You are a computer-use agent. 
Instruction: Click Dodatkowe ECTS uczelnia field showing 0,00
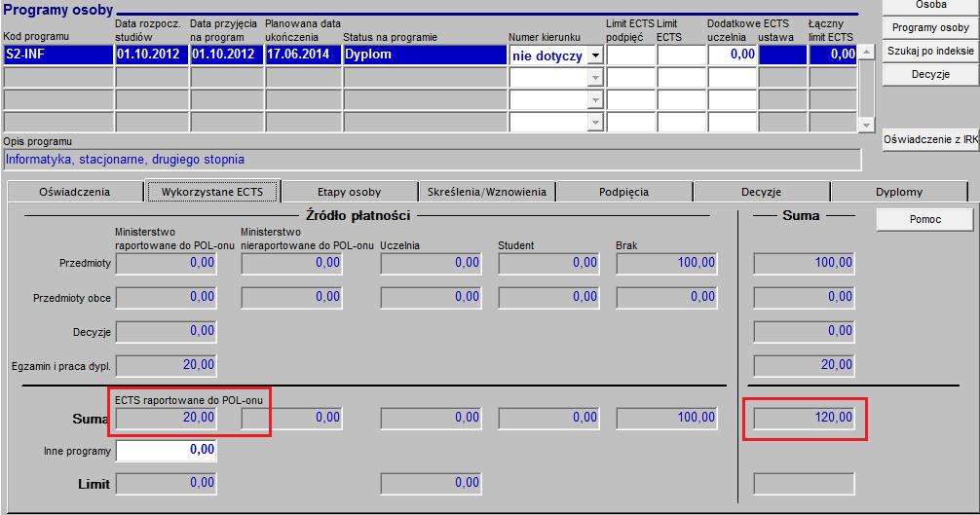(x=733, y=55)
